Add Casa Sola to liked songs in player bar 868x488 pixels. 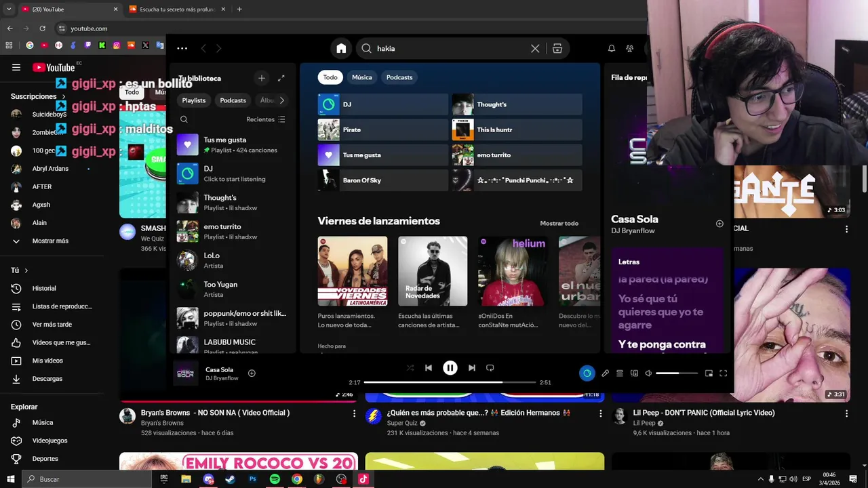252,373
